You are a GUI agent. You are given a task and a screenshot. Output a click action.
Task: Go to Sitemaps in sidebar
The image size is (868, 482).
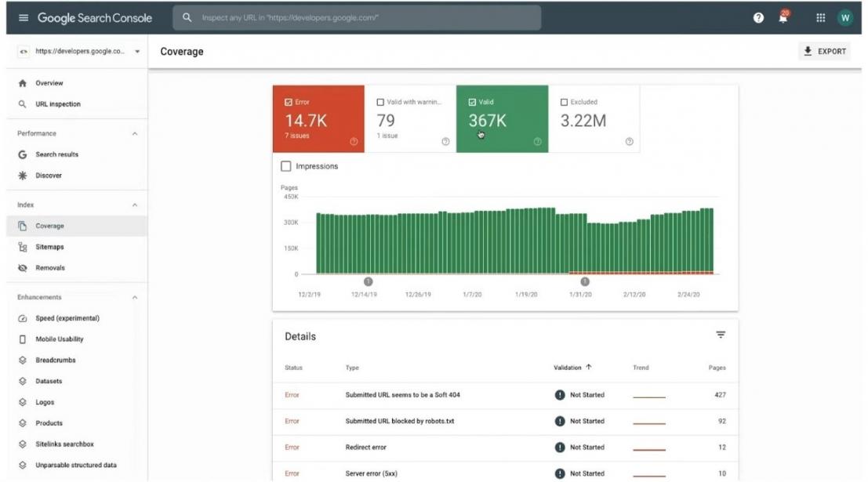click(49, 247)
